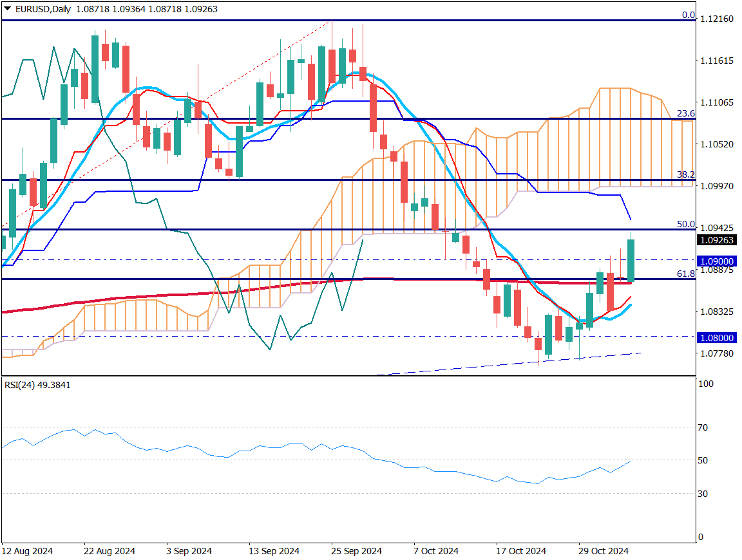Click the RSI(24) indicator label
The image size is (742, 560).
(x=37, y=385)
